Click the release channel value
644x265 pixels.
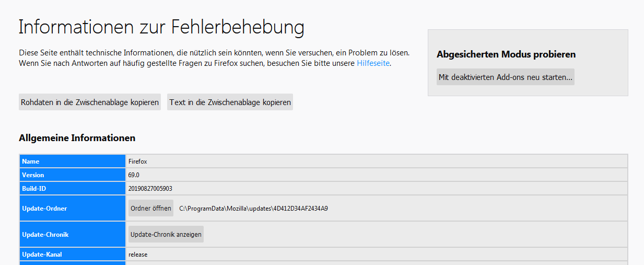pos(138,255)
